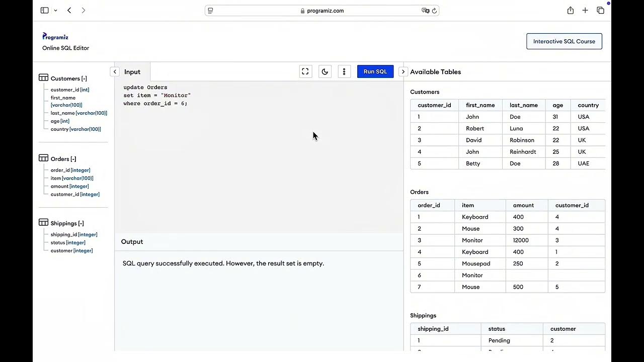The width and height of the screenshot is (644, 362).
Task: Collapse the left schema sidebar arrow
Action: point(115,71)
